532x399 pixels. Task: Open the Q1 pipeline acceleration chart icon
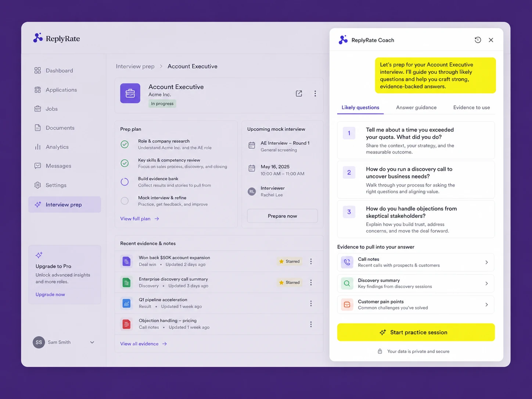(x=126, y=303)
